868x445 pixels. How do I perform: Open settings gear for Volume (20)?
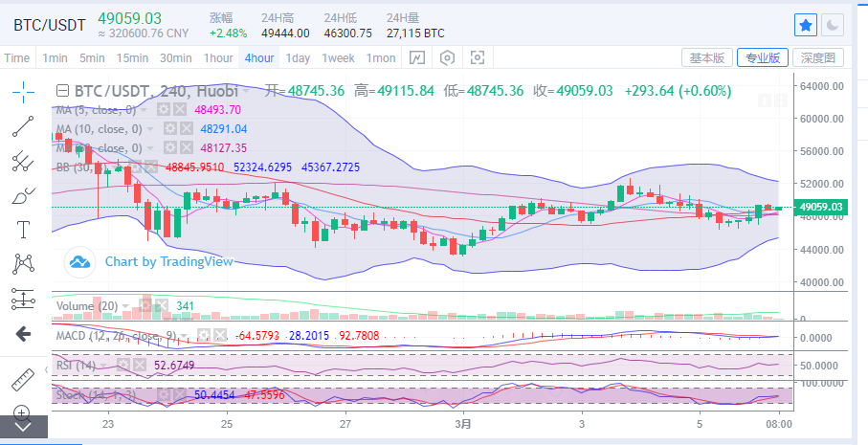[x=145, y=305]
